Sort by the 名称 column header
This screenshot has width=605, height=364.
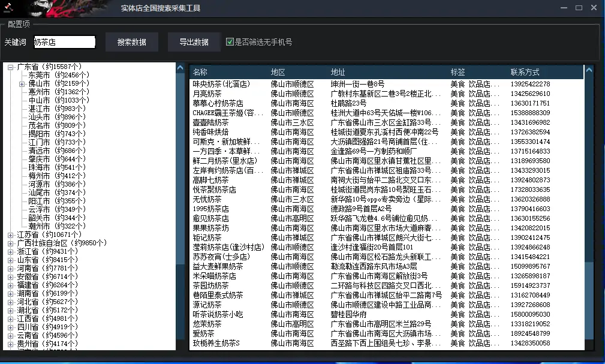click(x=200, y=72)
